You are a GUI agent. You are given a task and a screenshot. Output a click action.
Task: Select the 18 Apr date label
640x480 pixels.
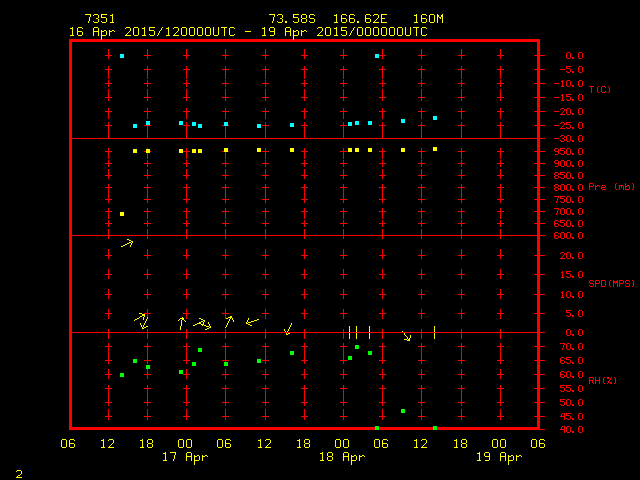[x=341, y=457]
